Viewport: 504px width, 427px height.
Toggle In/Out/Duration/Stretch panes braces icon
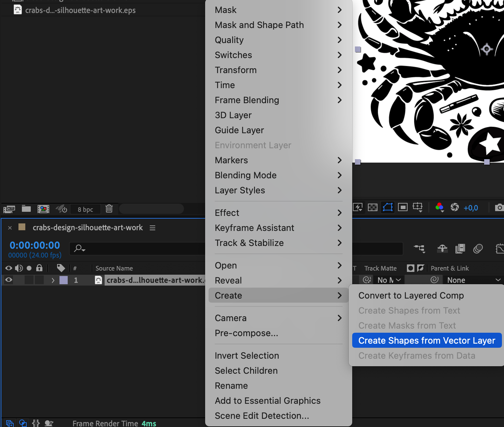click(x=36, y=423)
